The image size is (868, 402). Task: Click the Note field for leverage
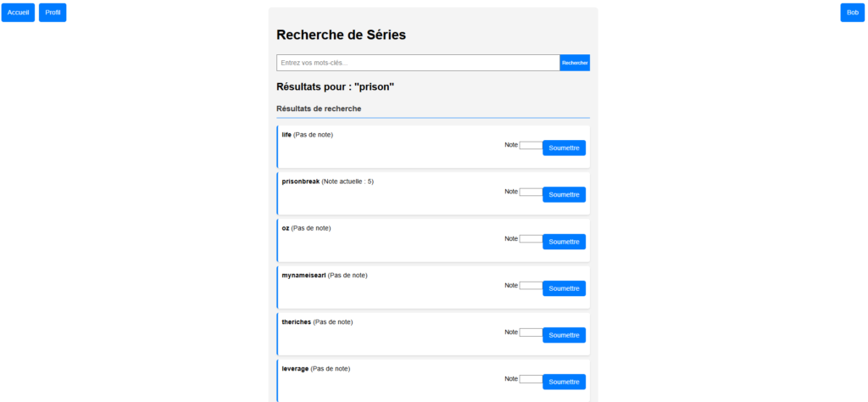(531, 379)
